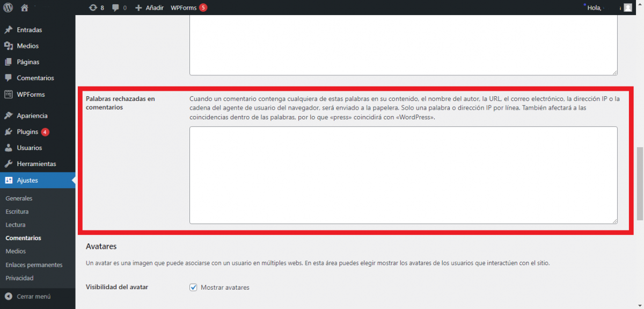
Task: Open Usuarios menu in sidebar
Action: 29,148
